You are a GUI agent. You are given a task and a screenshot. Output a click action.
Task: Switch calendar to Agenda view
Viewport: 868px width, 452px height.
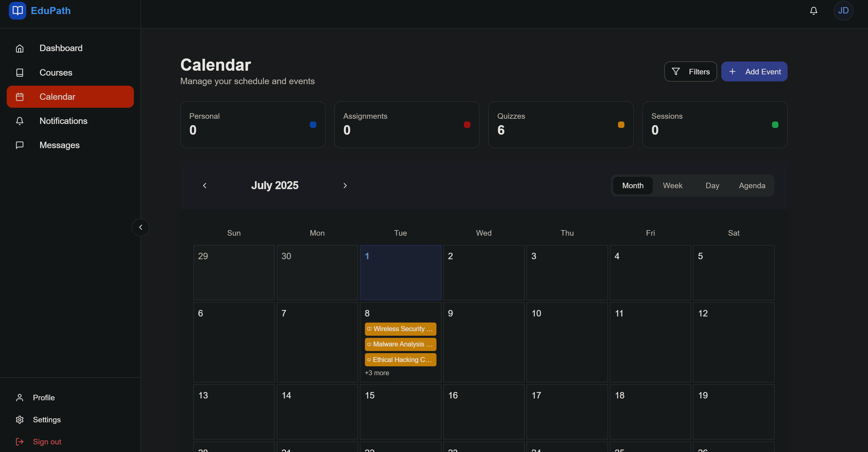coord(752,185)
